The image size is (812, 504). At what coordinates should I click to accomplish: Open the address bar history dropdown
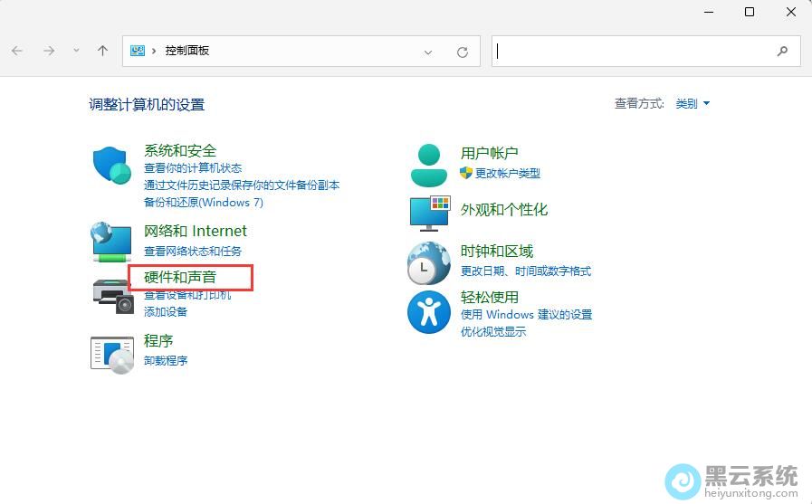pos(428,52)
